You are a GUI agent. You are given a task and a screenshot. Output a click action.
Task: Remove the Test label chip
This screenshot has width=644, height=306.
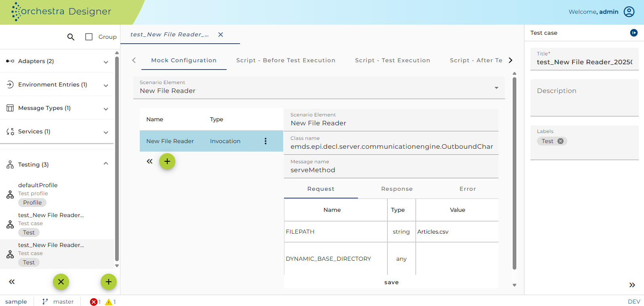point(560,141)
